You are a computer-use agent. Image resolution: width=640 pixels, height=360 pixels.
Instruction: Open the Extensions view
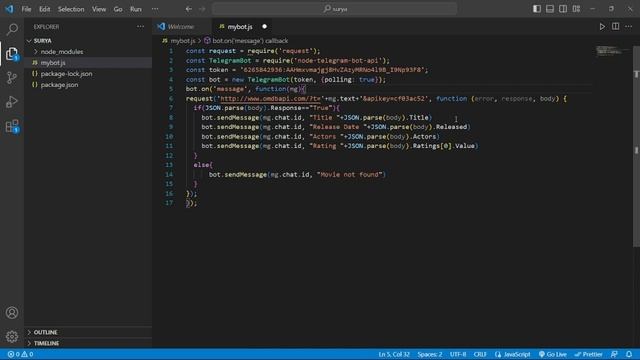(12, 126)
